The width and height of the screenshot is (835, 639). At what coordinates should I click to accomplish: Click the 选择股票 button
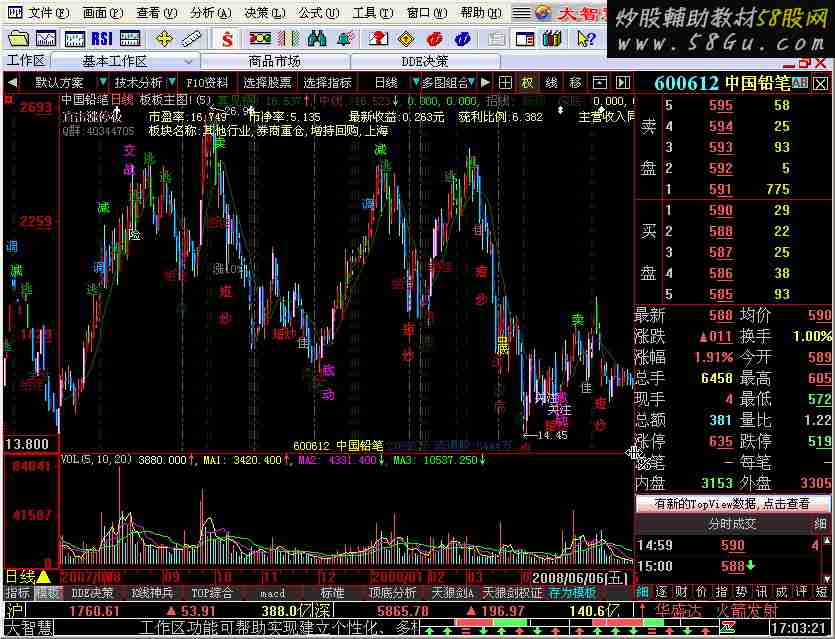click(267, 83)
